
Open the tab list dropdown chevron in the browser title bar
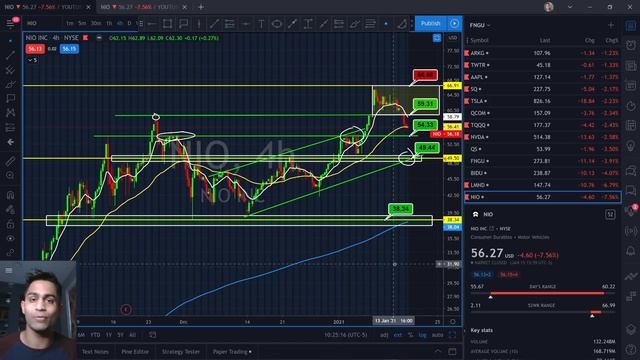coord(570,7)
